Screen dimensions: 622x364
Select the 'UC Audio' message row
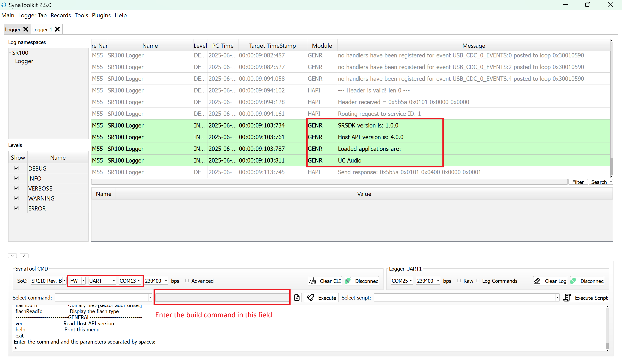point(351,160)
